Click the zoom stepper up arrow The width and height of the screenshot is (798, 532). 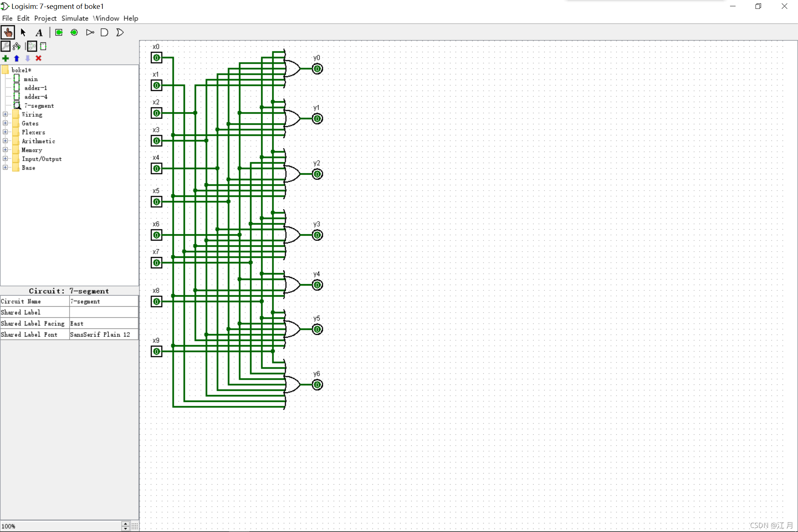[126, 524]
